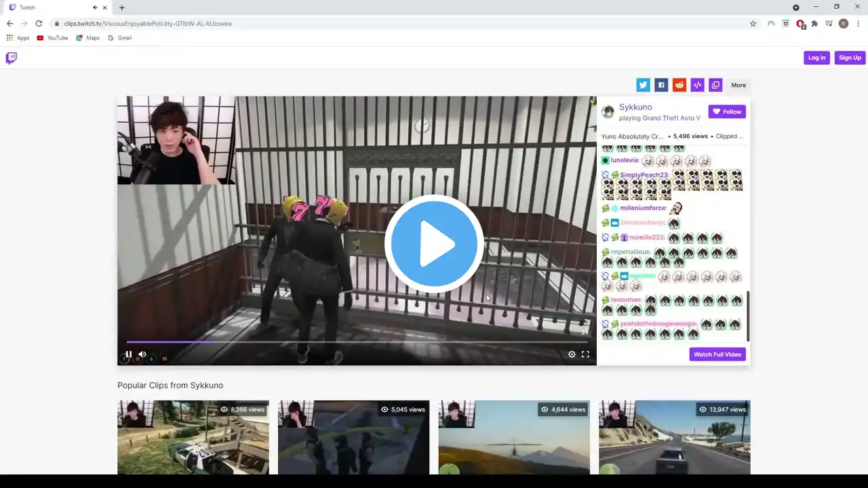Reload the current page
Viewport: 868px width, 488px height.
tap(39, 24)
